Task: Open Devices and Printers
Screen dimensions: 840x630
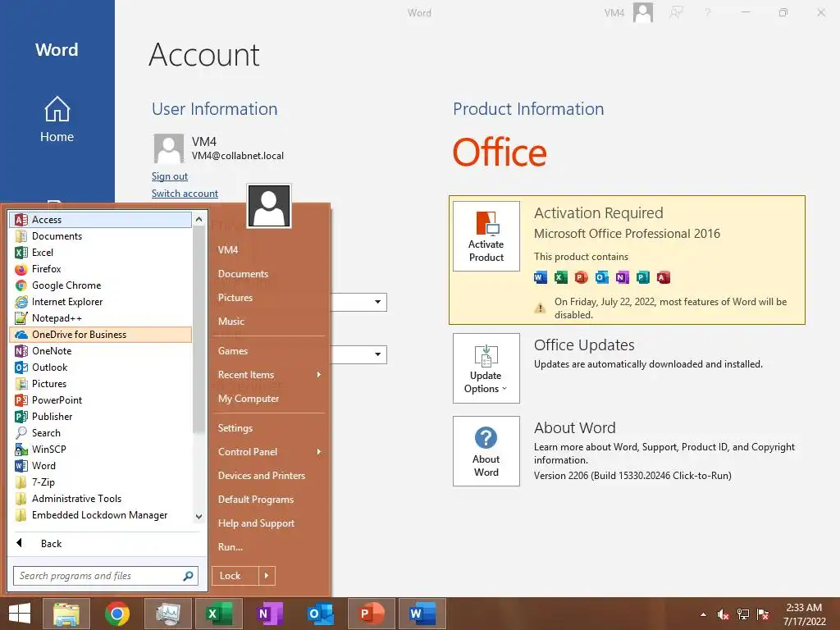Action: 269,476
